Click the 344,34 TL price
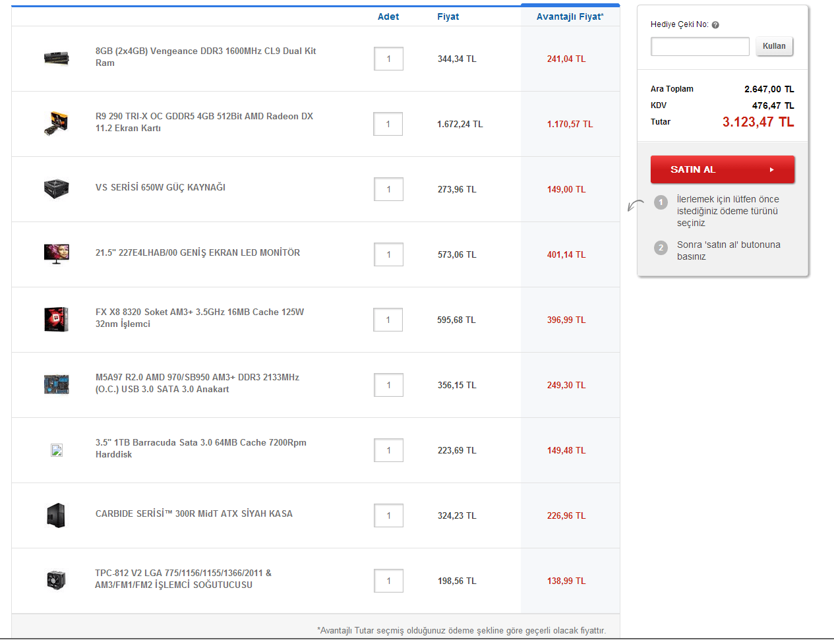This screenshot has width=834, height=644. click(x=457, y=59)
